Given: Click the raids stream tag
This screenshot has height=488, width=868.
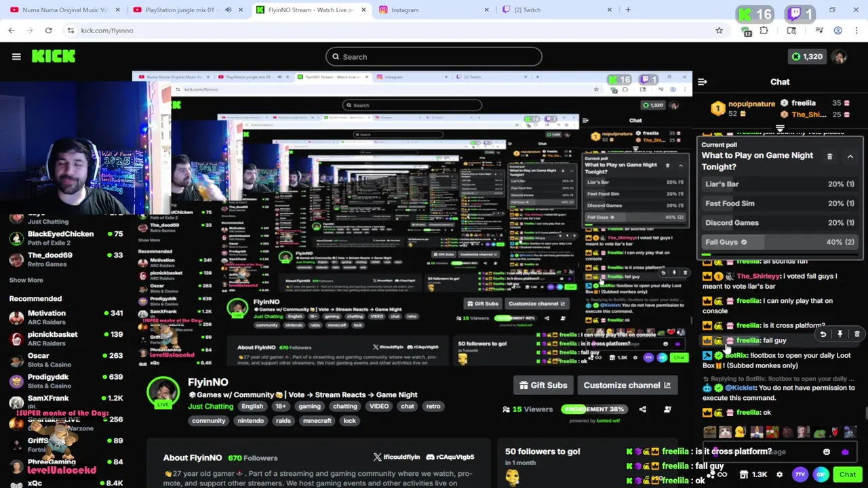Looking at the screenshot, I should 283,421.
